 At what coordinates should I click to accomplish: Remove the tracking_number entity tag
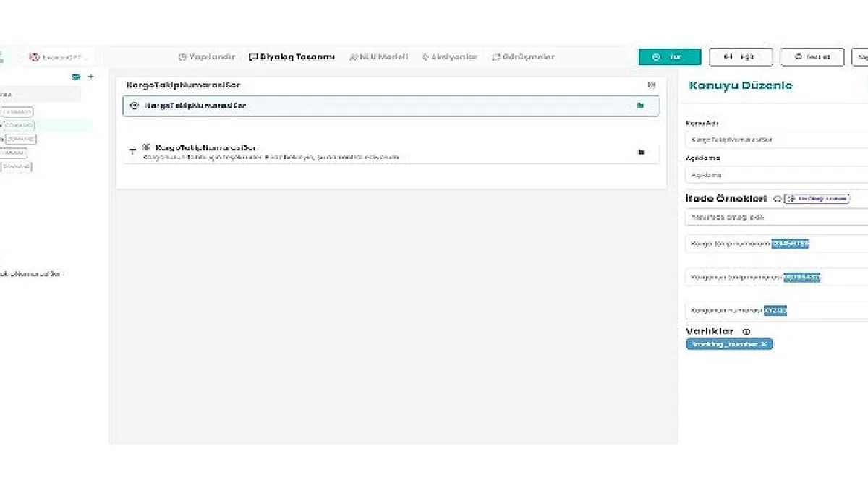pos(764,344)
